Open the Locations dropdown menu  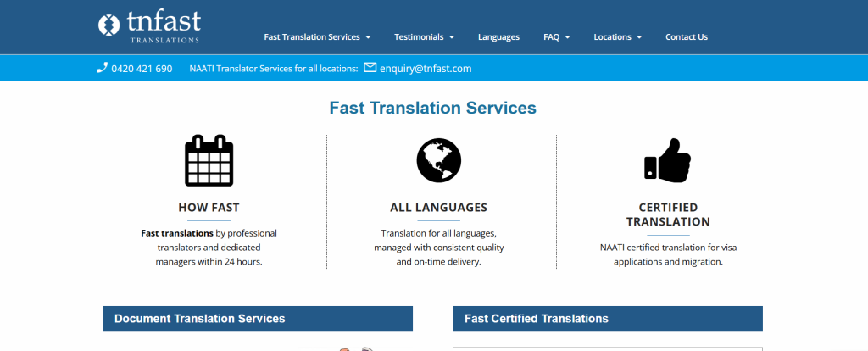[617, 37]
